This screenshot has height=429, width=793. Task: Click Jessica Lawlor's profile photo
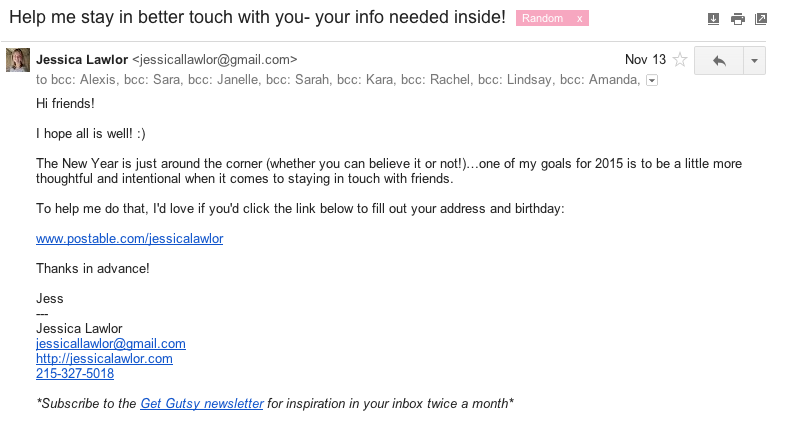(18, 60)
